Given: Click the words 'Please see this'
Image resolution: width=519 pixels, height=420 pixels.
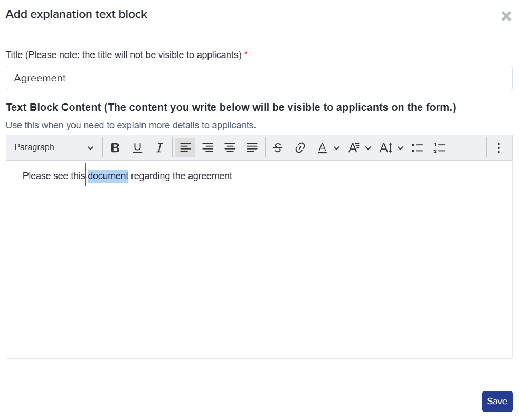Looking at the screenshot, I should 54,176.
